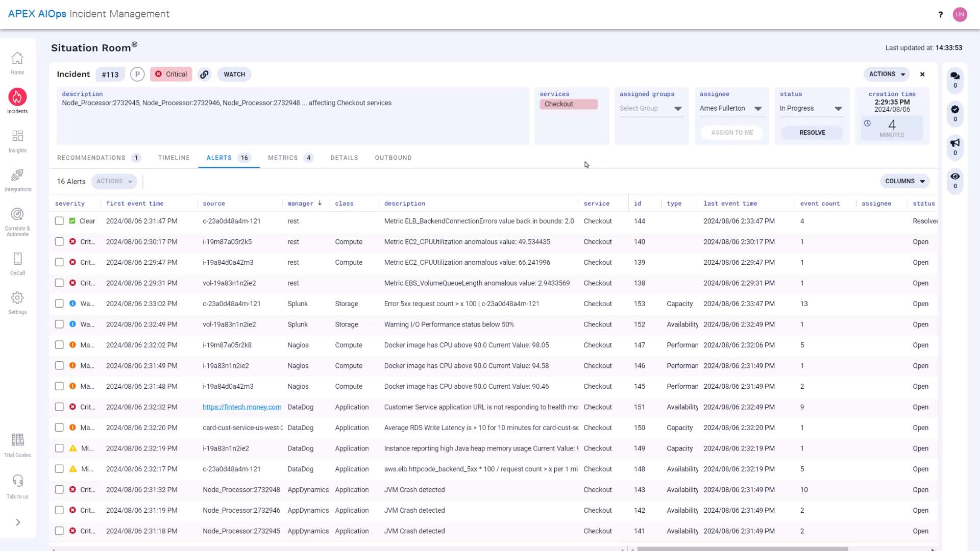Click minor triangle icon for alert 149
This screenshot has width=980, height=551.
72,448
